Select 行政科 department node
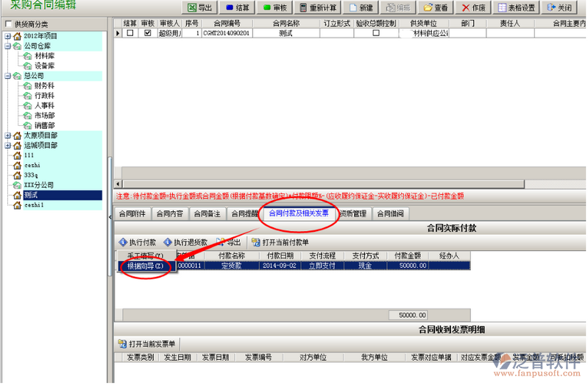The image size is (588, 385). [45, 96]
